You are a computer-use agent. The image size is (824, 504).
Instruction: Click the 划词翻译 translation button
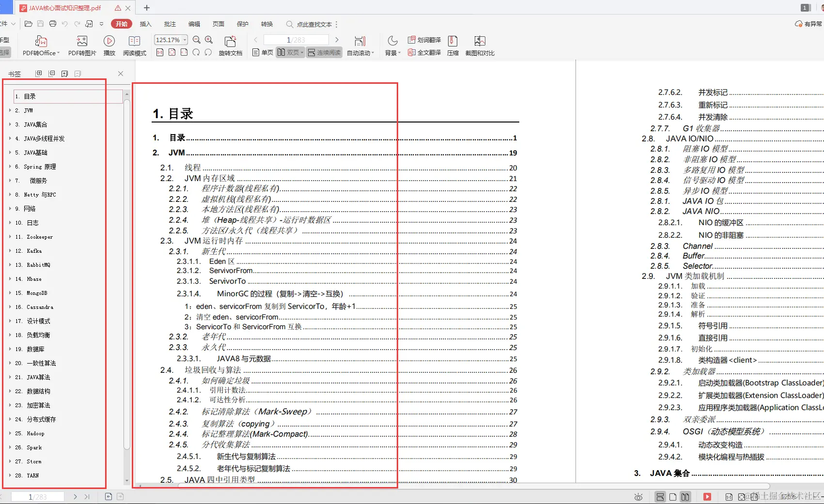pyautogui.click(x=425, y=40)
